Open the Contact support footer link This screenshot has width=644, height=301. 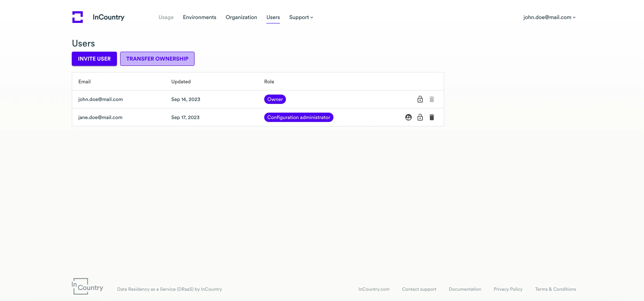(x=419, y=289)
